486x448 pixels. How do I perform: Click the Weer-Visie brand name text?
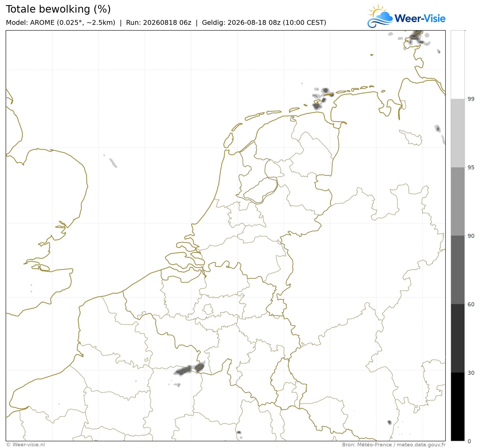pos(420,18)
